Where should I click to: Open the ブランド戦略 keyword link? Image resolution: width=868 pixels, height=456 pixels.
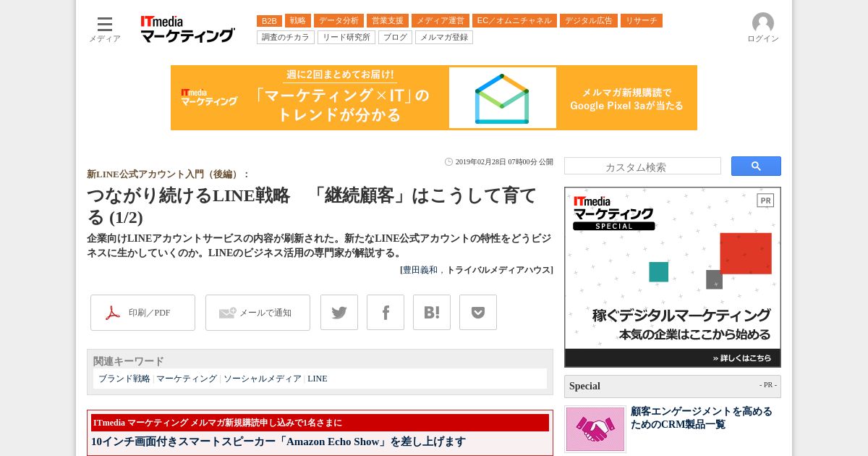[124, 379]
